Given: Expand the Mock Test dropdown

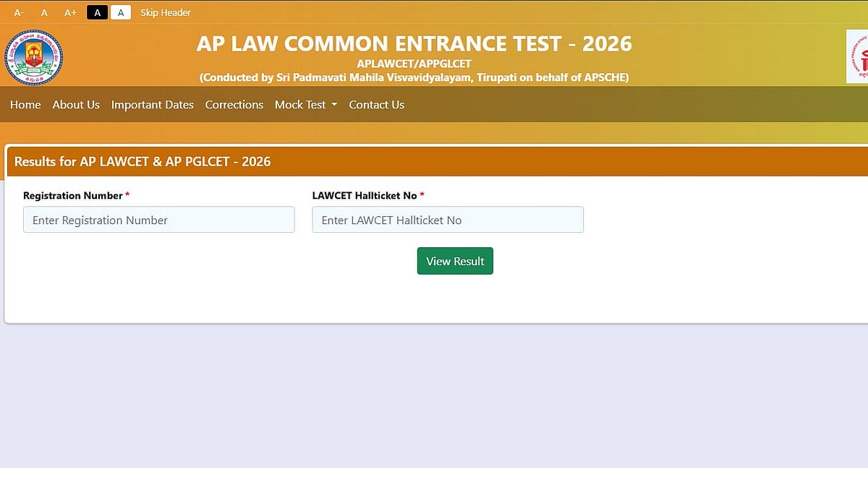Looking at the screenshot, I should tap(306, 105).
